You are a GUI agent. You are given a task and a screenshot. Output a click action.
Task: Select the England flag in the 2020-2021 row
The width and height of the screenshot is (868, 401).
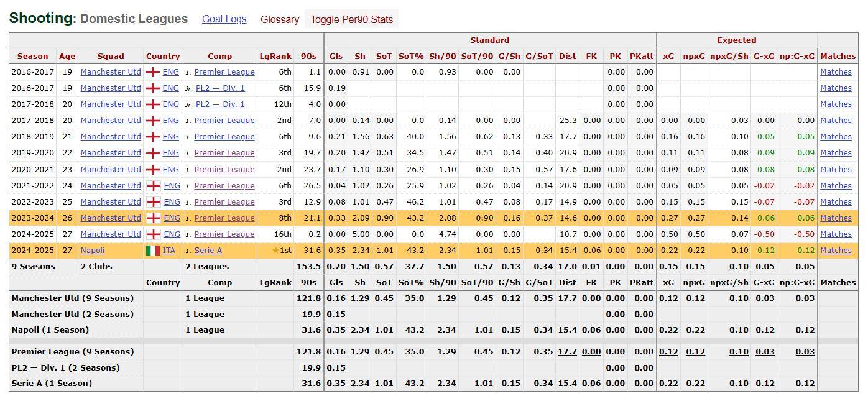[x=153, y=169]
